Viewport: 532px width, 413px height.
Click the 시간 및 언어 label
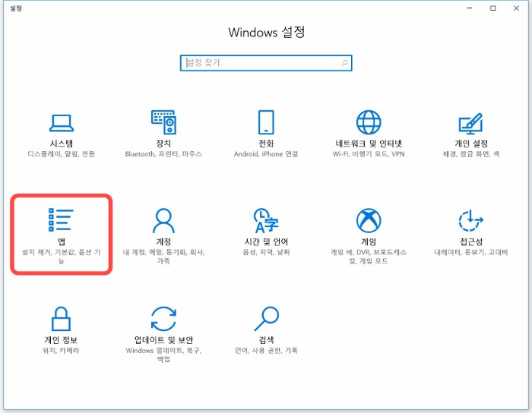[266, 241]
